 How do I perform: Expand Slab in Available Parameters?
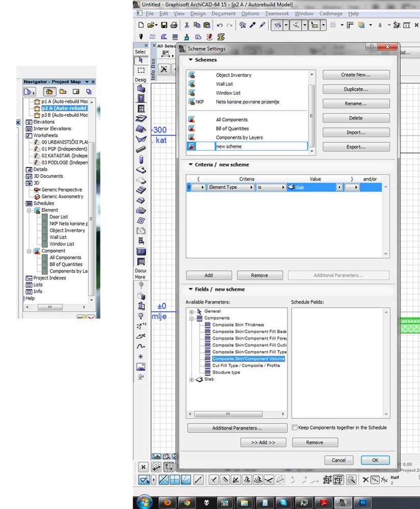pos(192,380)
